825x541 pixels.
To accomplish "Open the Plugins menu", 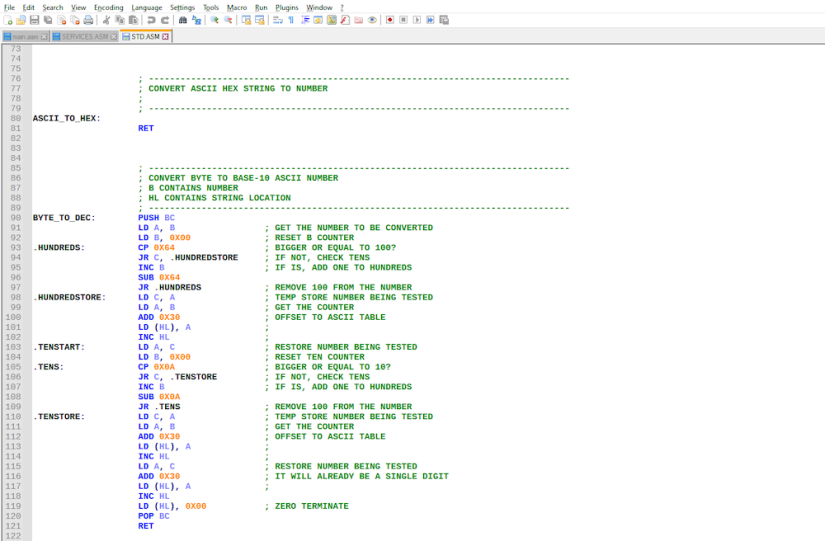I will pos(287,7).
